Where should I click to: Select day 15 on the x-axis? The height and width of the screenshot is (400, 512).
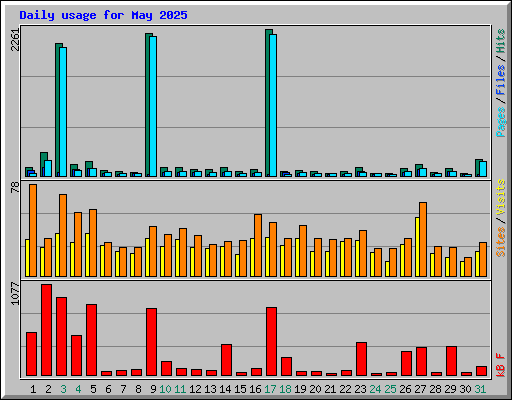point(240,389)
